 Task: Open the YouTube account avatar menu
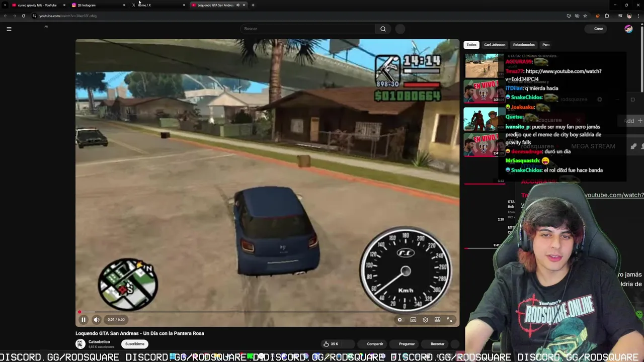pyautogui.click(x=628, y=29)
